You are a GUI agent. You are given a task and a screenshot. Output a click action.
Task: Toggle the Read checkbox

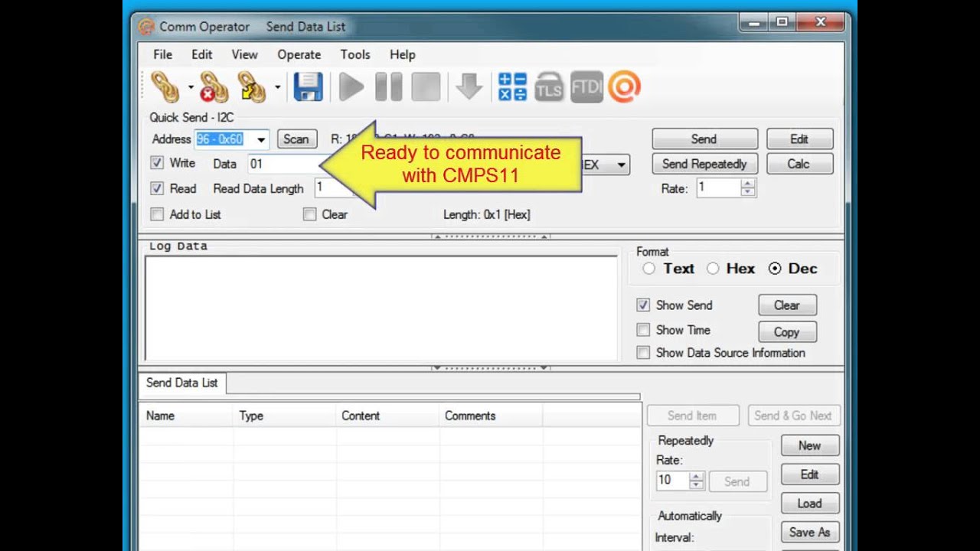157,188
